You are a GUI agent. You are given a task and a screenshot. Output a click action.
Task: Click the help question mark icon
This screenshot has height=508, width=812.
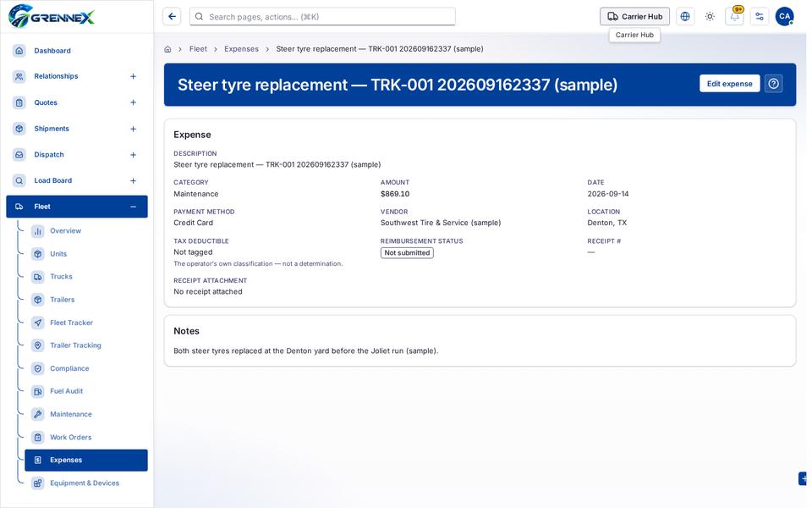coord(774,84)
